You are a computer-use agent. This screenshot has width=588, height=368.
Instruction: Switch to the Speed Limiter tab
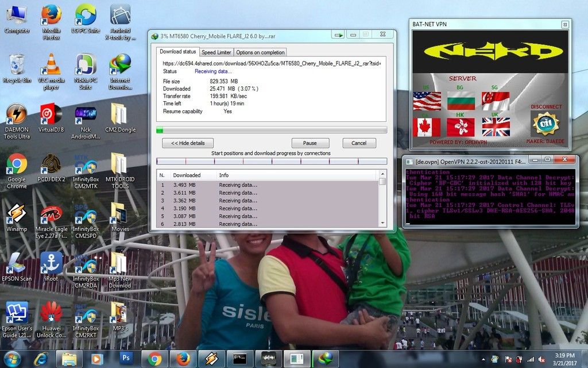(x=216, y=52)
